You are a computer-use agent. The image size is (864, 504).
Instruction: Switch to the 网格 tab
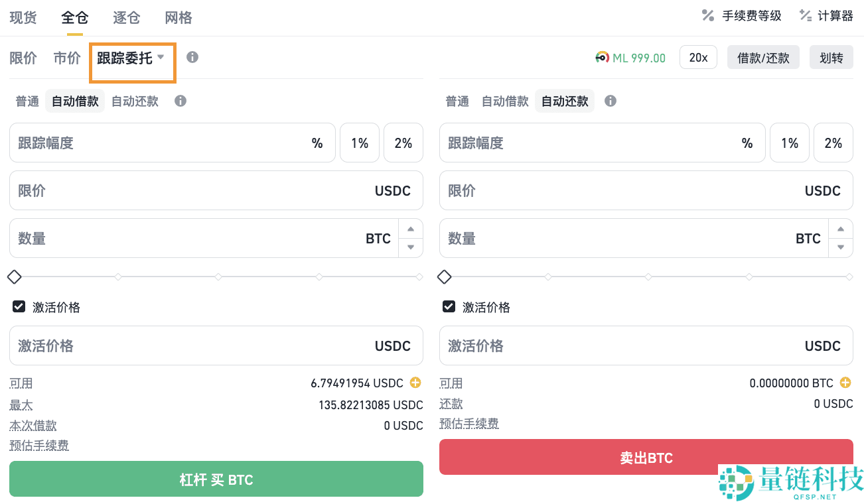(x=178, y=18)
